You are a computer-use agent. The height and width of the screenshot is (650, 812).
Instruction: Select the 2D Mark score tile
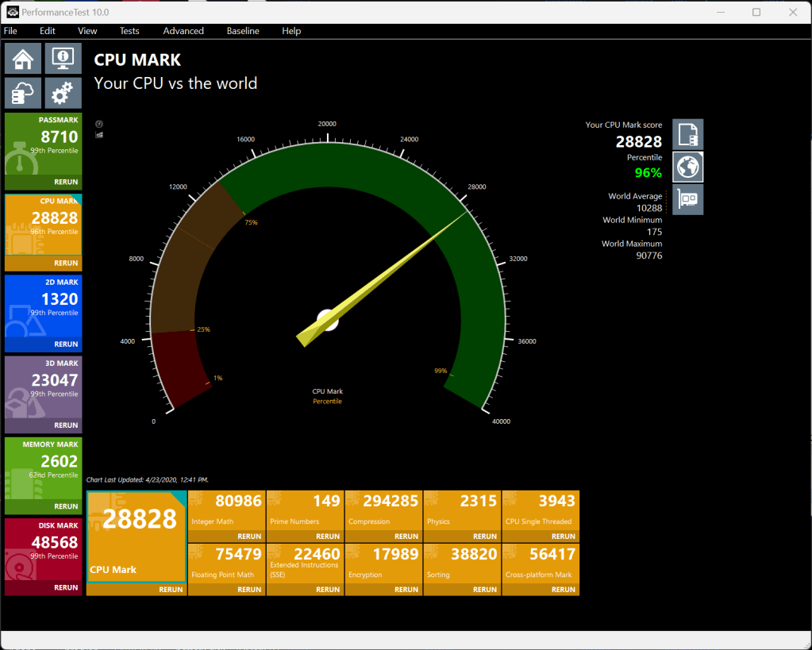[43, 306]
